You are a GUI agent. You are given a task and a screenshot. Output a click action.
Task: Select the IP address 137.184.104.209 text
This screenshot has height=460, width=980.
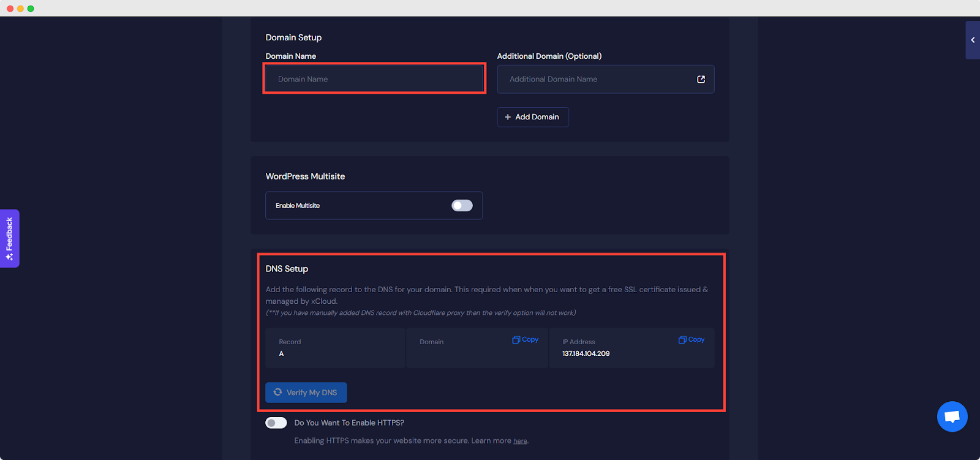click(586, 353)
